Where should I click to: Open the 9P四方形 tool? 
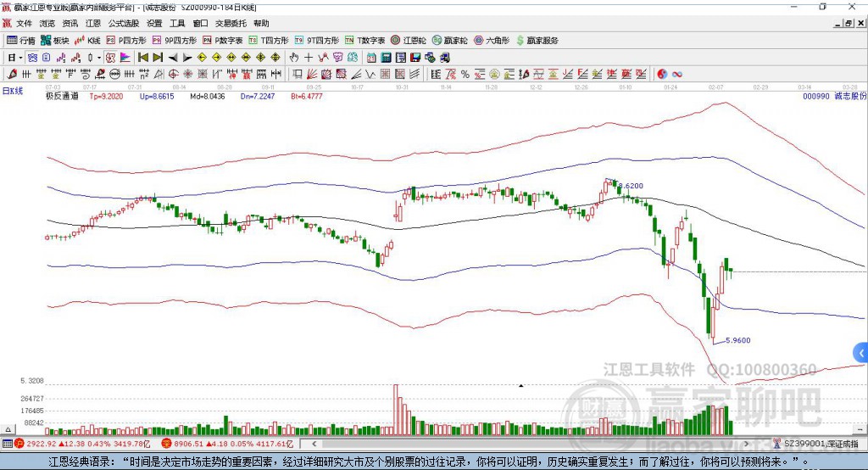tap(175, 41)
